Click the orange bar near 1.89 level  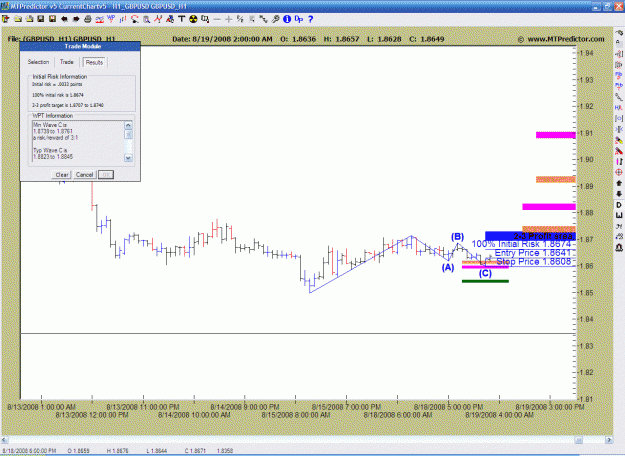coord(556,180)
